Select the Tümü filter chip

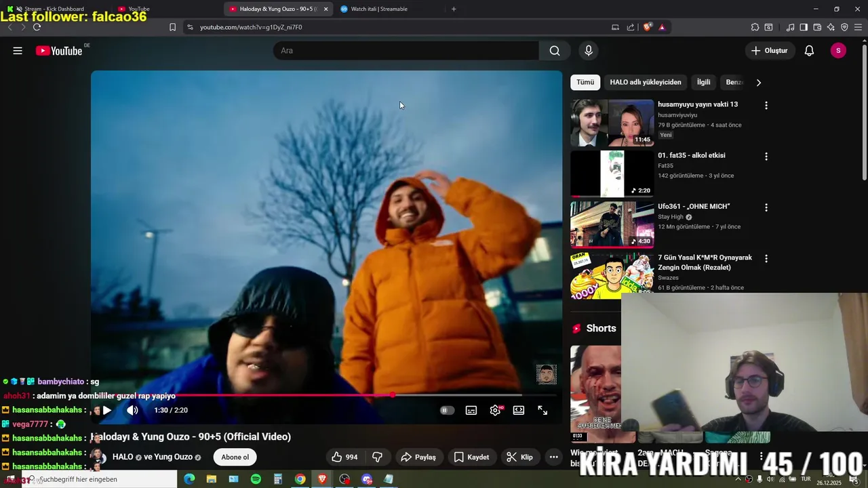click(585, 82)
